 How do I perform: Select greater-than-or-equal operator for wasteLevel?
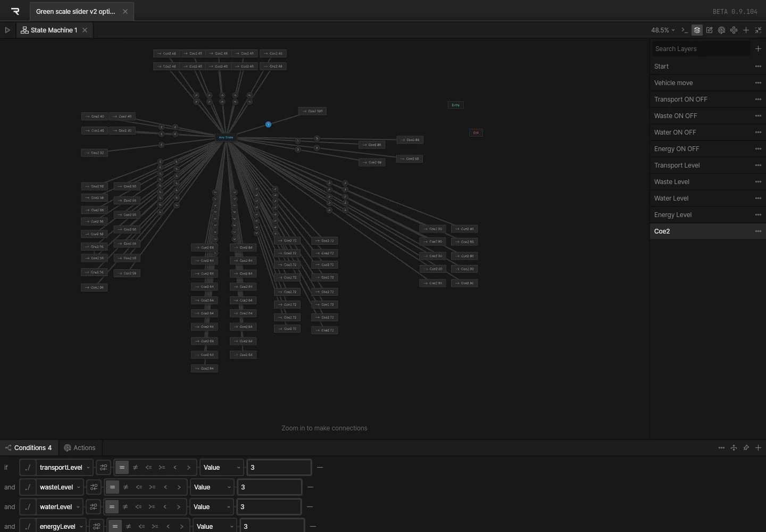[x=152, y=487]
